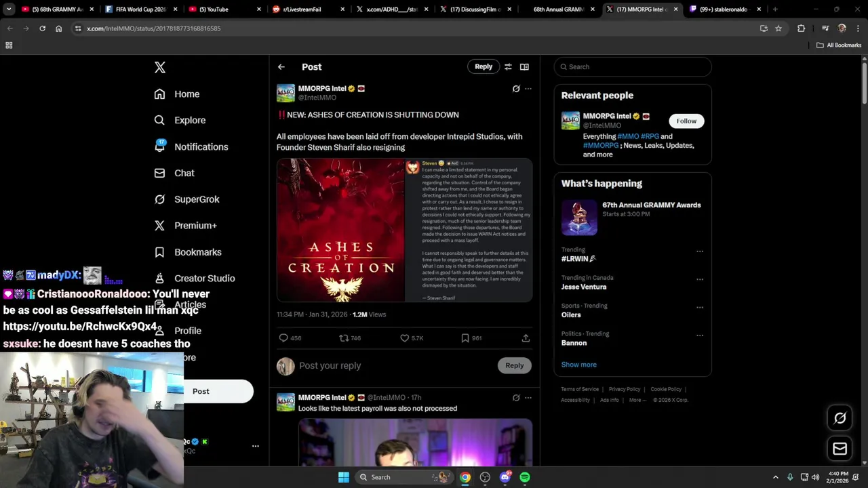The image size is (868, 488).
Task: Open Jesse Ventura trending topic
Action: [x=584, y=287]
